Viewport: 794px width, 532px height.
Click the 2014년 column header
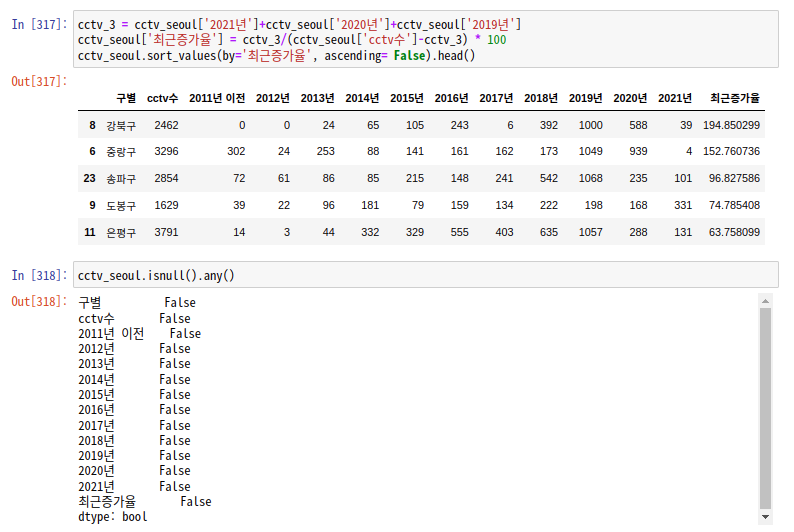pyautogui.click(x=362, y=98)
